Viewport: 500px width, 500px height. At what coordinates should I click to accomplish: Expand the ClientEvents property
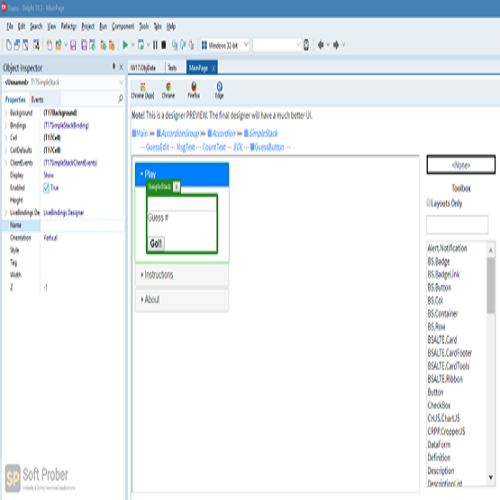pyautogui.click(x=6, y=163)
